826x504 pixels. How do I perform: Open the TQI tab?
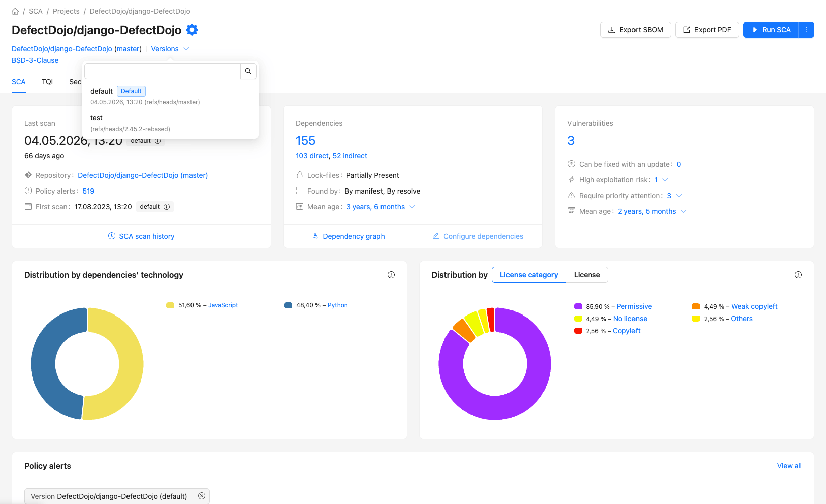click(47, 82)
